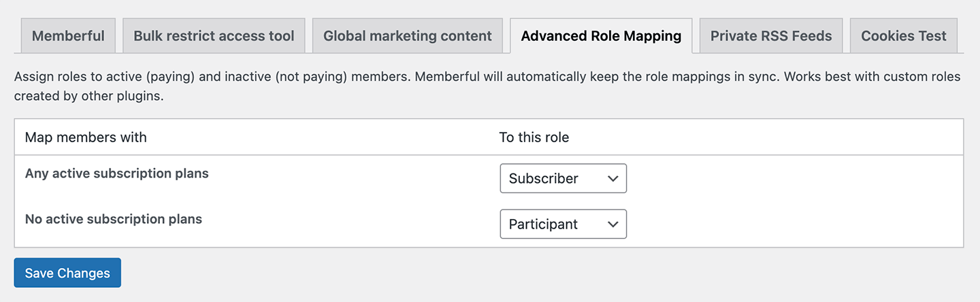Click the selected Subscriber value text
980x302 pixels.
543,178
